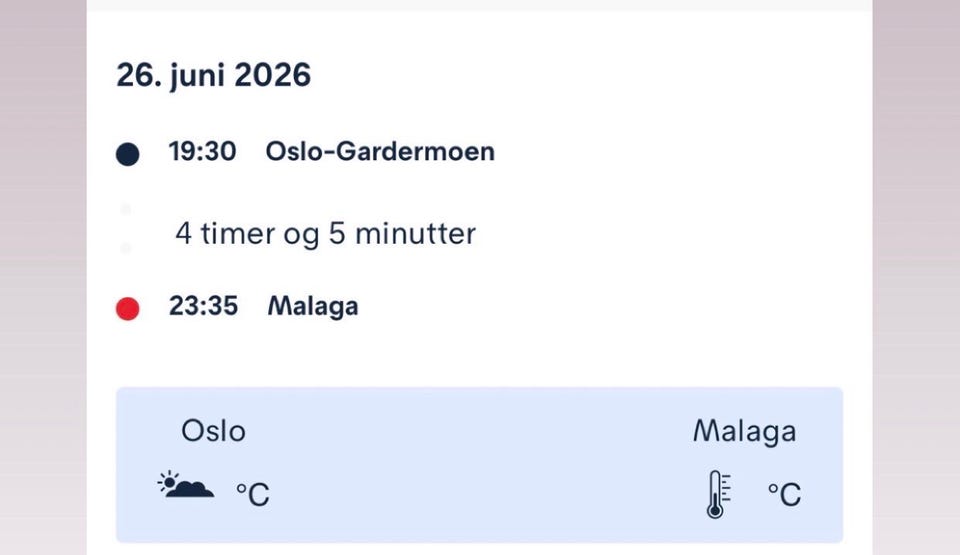Click the Malaga °C temperature symbol

[x=784, y=493]
